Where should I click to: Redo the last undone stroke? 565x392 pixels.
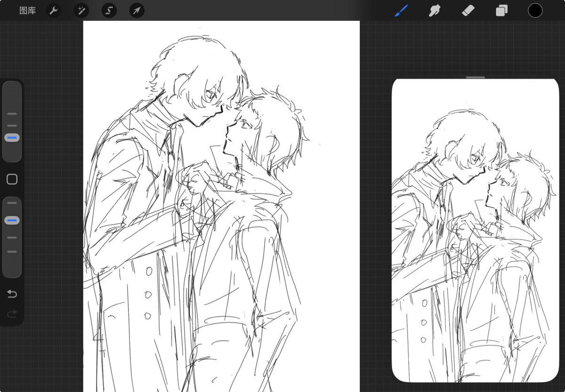(x=12, y=313)
